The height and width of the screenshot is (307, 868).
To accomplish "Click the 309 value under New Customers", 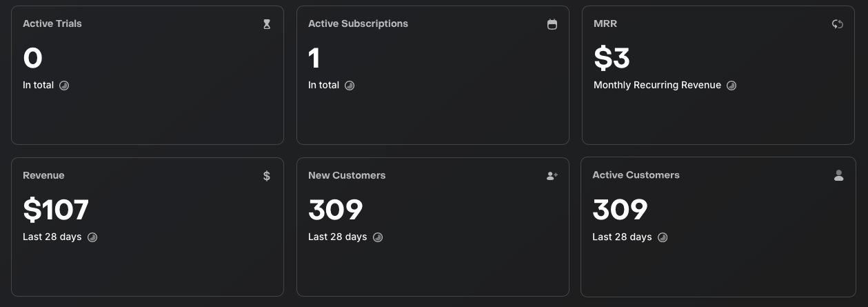I will click(x=336, y=210).
